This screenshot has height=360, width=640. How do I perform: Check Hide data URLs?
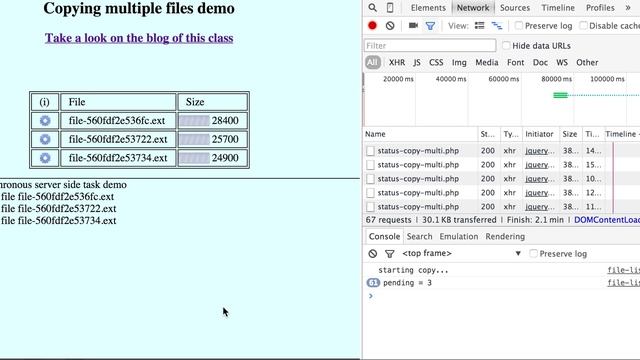[x=506, y=46]
